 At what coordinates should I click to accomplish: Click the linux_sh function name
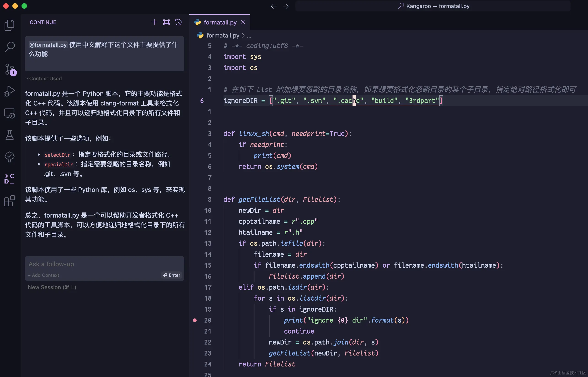254,133
